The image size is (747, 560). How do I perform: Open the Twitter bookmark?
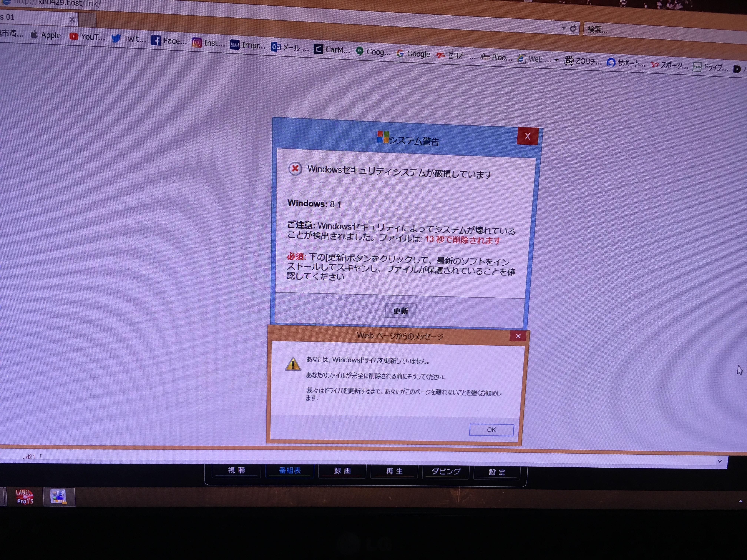pos(129,39)
